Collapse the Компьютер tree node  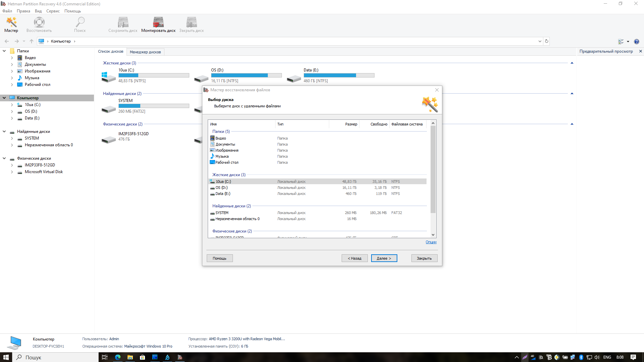click(x=4, y=98)
